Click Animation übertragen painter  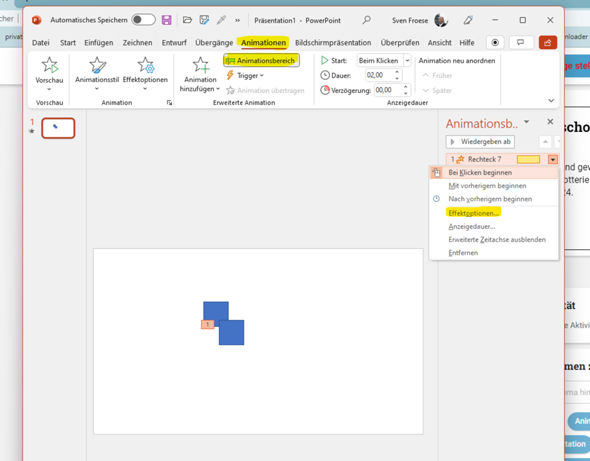(x=265, y=90)
